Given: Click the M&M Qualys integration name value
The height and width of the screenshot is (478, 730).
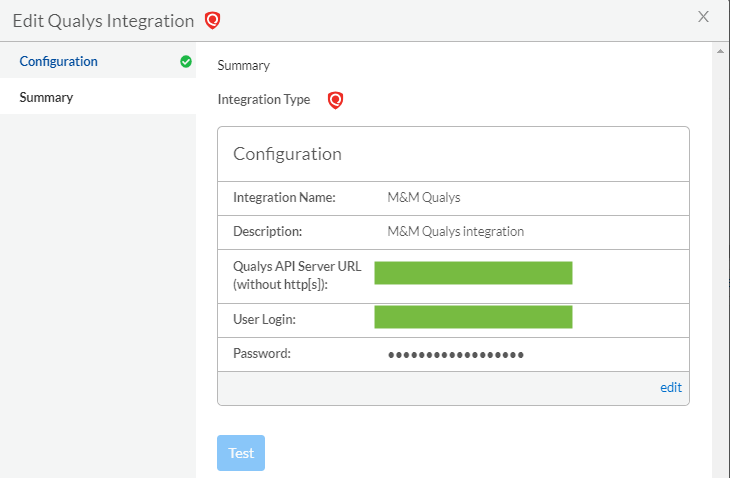Looking at the screenshot, I should tap(424, 198).
